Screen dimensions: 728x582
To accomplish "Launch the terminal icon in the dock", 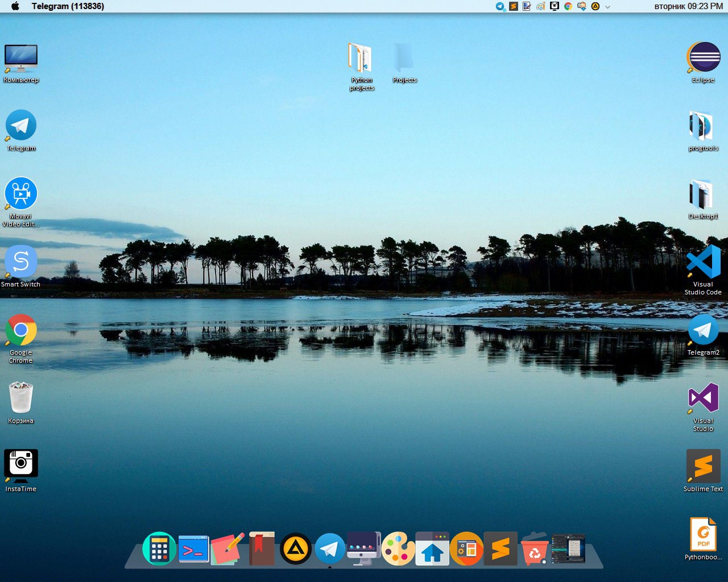I will 193,549.
